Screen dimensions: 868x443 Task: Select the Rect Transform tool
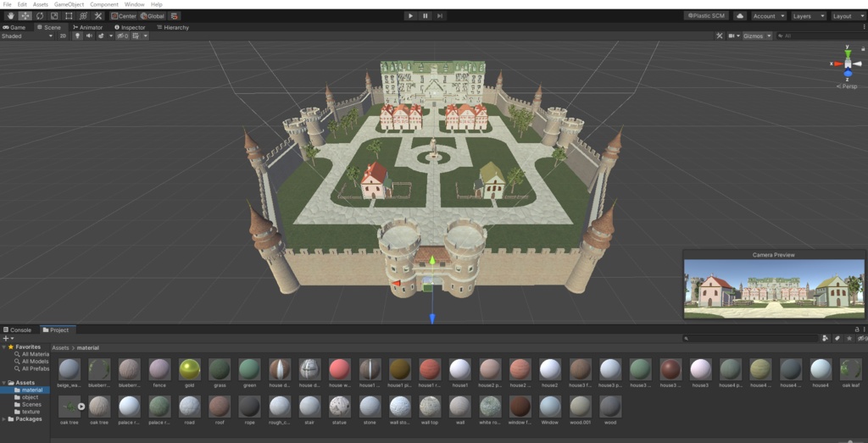[x=69, y=16]
